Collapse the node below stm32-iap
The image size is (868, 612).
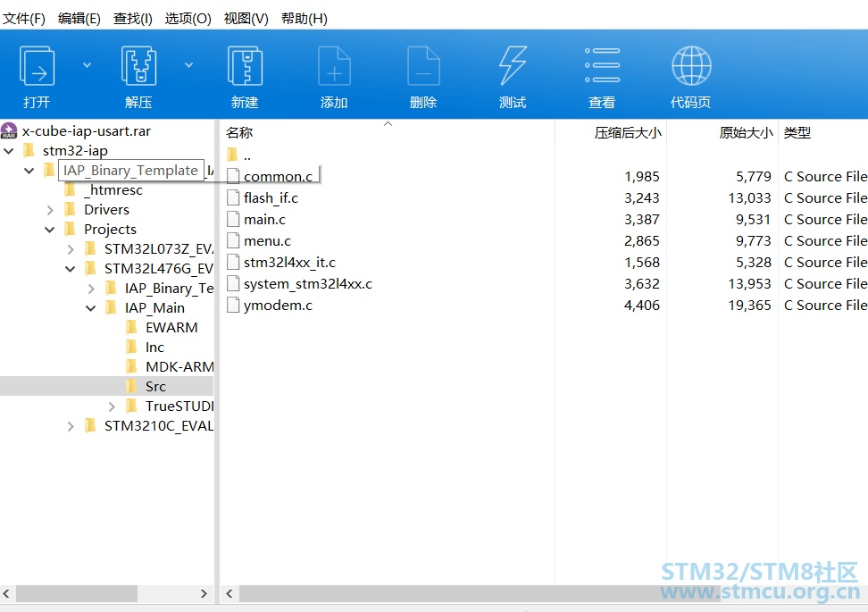[x=29, y=171]
